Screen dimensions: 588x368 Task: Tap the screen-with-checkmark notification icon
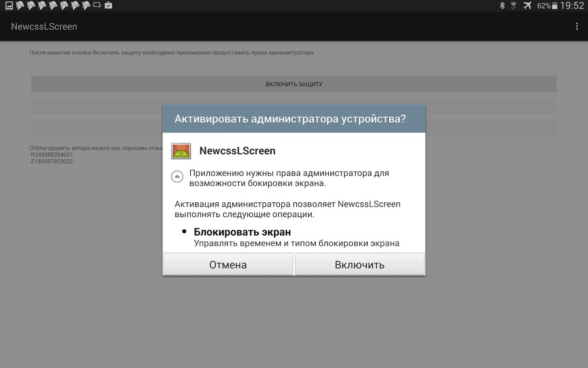[97, 6]
